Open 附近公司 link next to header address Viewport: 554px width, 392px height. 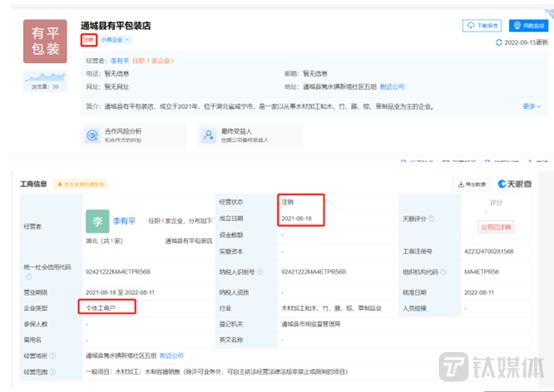392,87
